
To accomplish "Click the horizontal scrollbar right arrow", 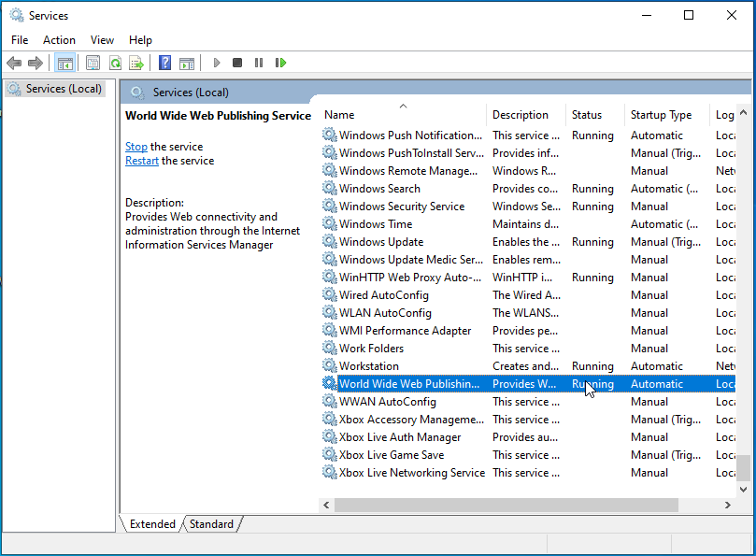I will [728, 505].
